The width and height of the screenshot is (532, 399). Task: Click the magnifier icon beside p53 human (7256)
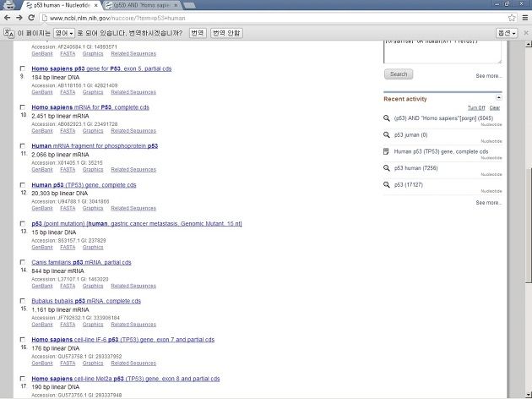(386, 168)
